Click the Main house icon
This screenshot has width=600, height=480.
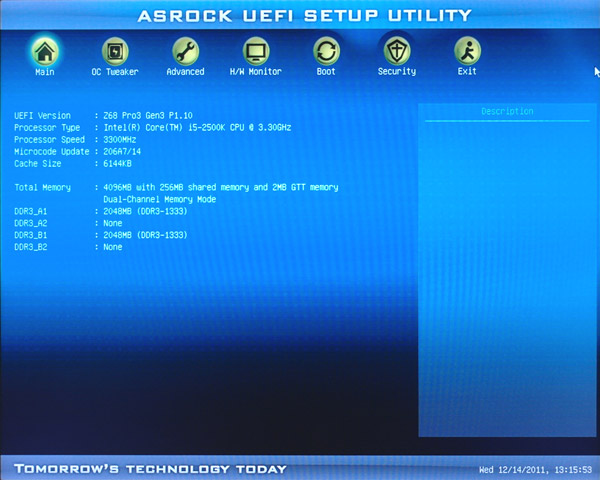point(44,50)
